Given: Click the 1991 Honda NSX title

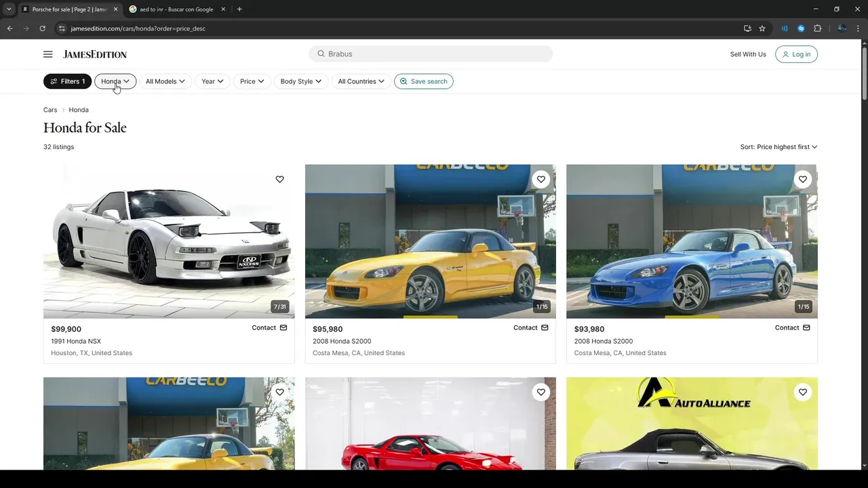Looking at the screenshot, I should click(76, 342).
